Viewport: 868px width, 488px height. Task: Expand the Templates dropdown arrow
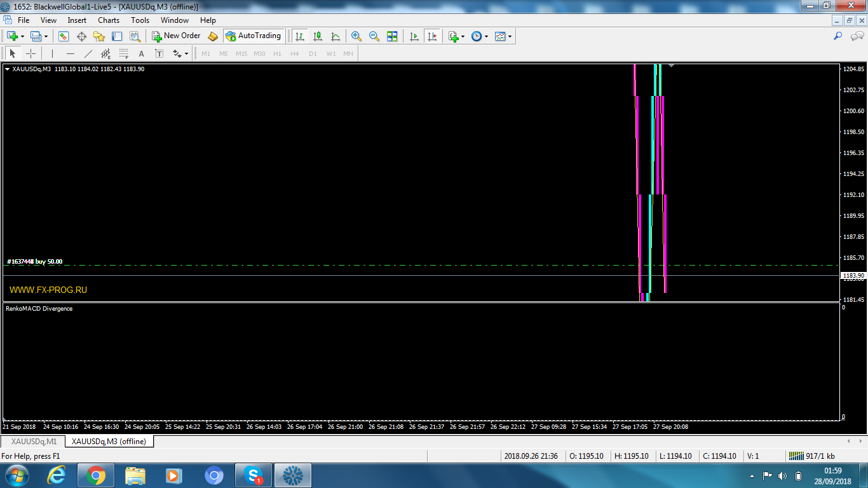510,36
